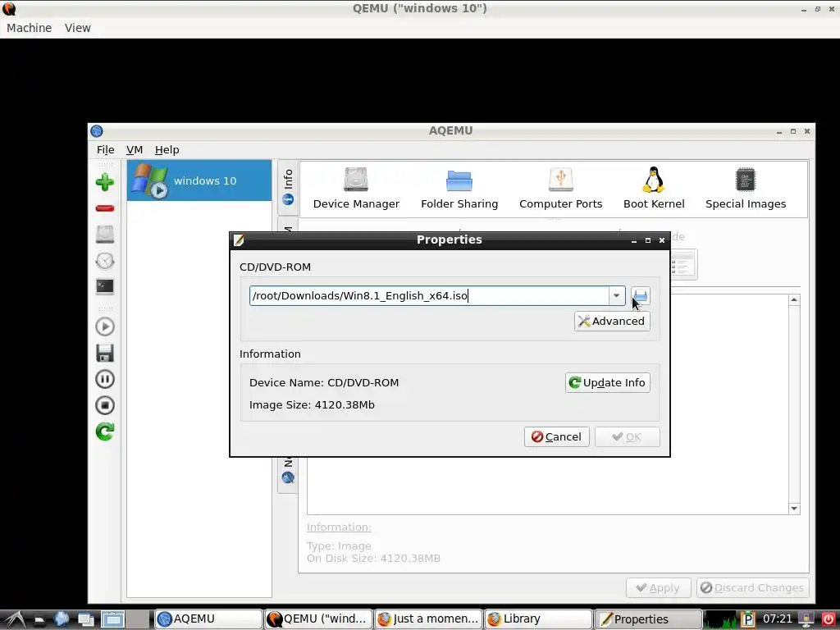Click the clock icon in AQEMU sidebar
This screenshot has height=630, width=840.
(105, 261)
